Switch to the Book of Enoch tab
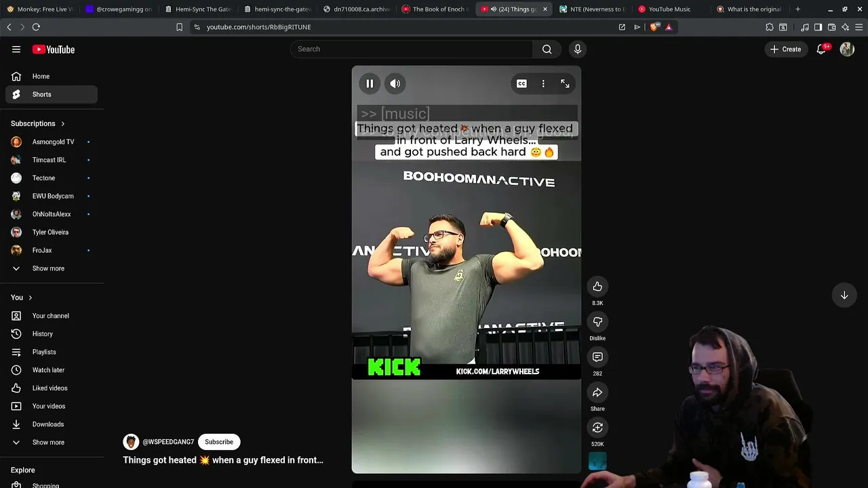This screenshot has width=868, height=488. [x=434, y=9]
